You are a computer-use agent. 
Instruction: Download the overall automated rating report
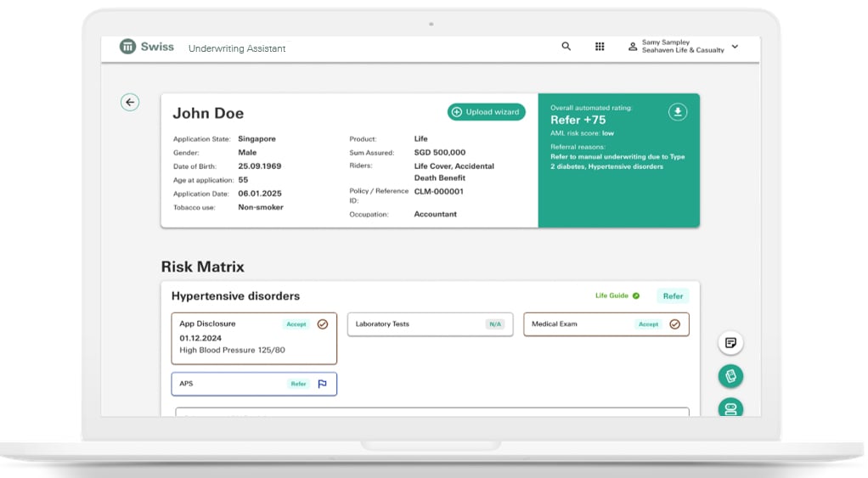coord(678,112)
